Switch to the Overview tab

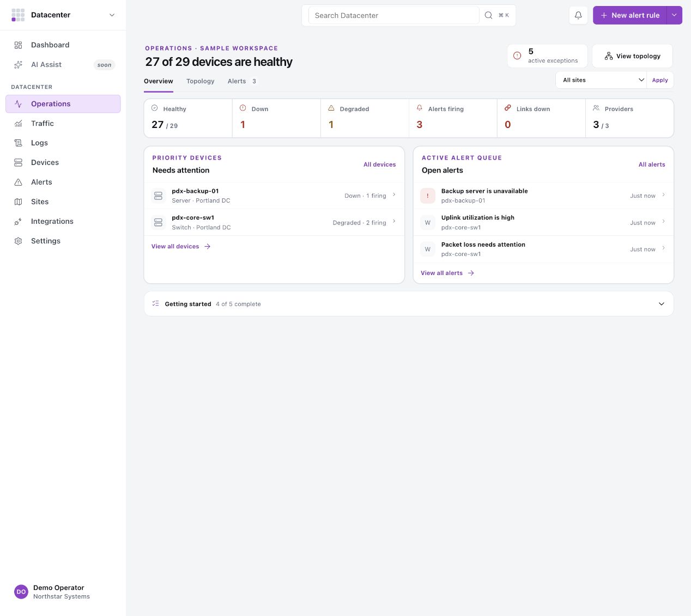pos(159,81)
